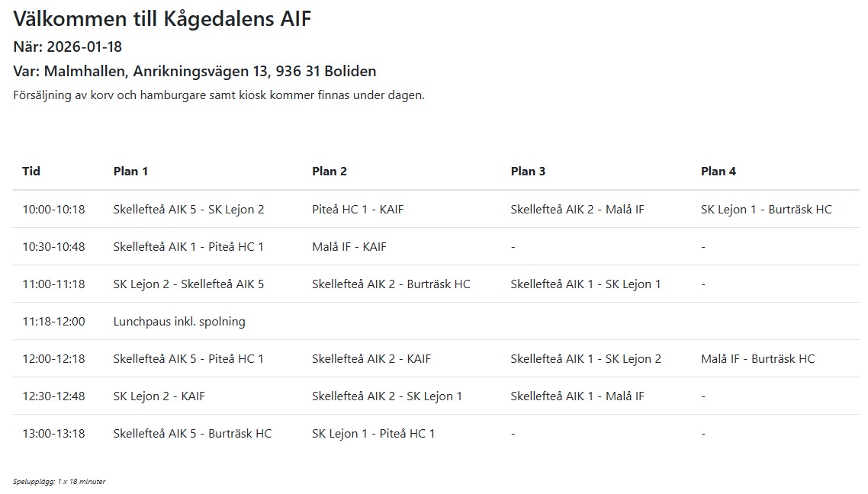Click the Välkommen till Kågedalens AIF heading

(x=162, y=19)
